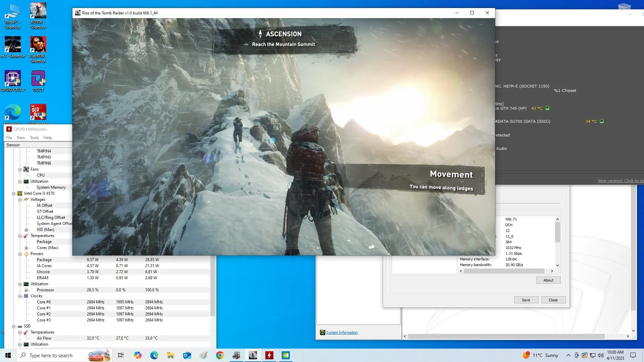Collapse the SSD node in HWMonitor
This screenshot has width=644, height=362.
pyautogui.click(x=13, y=326)
